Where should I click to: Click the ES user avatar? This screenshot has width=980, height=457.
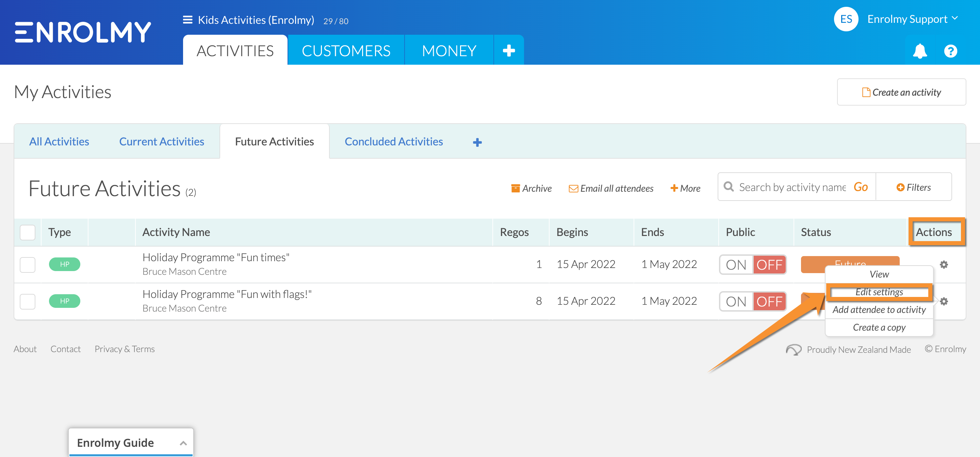coord(846,19)
